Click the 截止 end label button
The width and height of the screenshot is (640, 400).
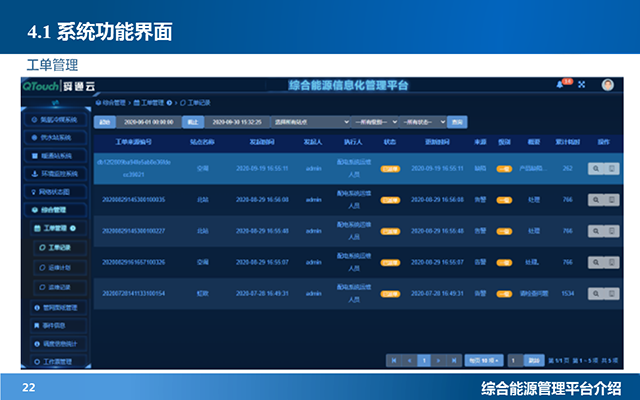(193, 122)
